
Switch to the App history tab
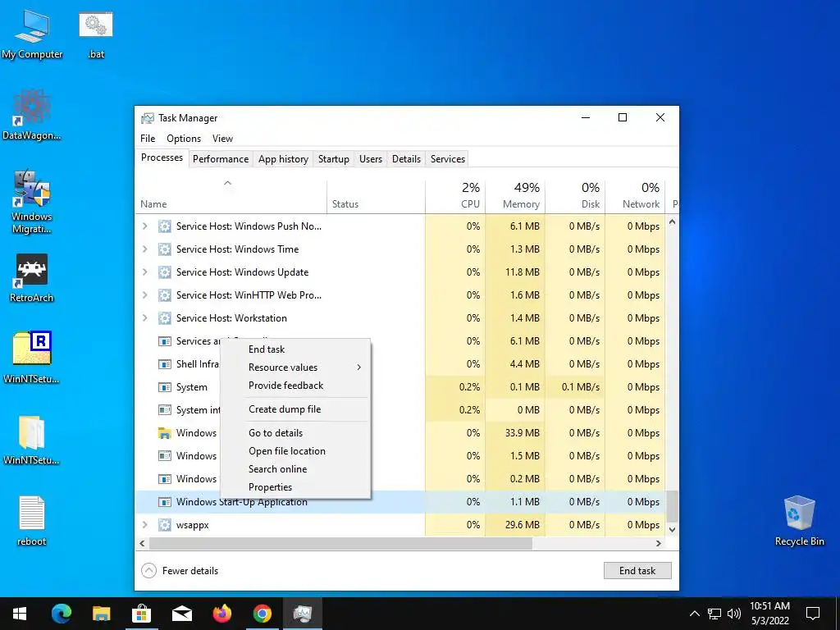283,159
